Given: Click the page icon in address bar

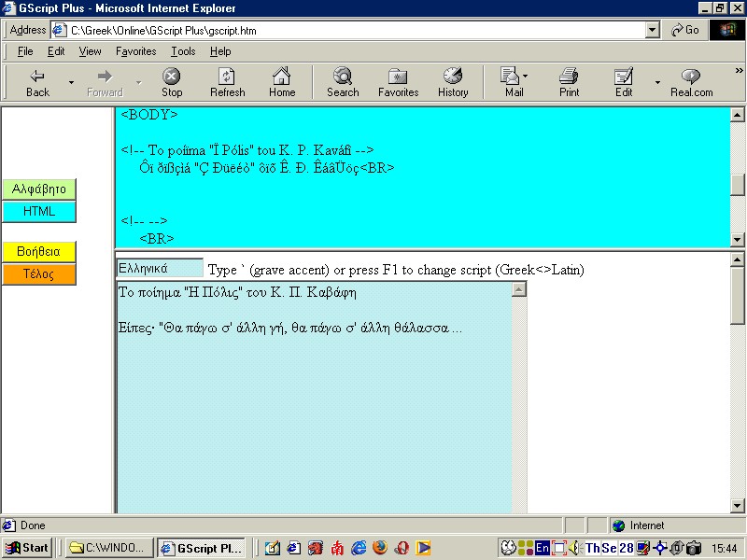Looking at the screenshot, I should pyautogui.click(x=59, y=30).
